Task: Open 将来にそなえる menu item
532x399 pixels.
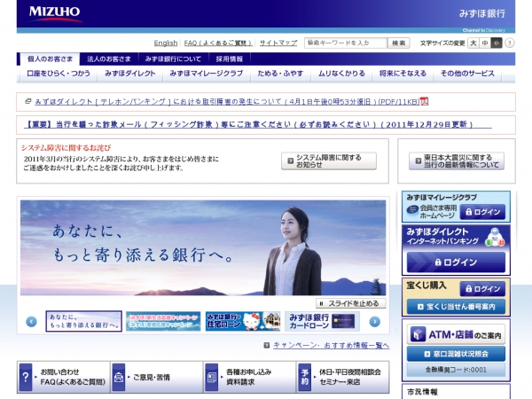Action: pyautogui.click(x=403, y=74)
